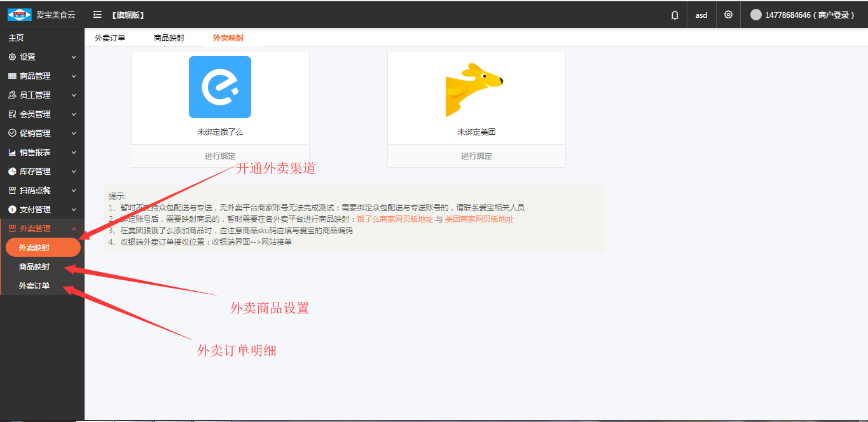Click 进行绑定 under 饿了么
Image resolution: width=868 pixels, height=422 pixels.
click(x=220, y=156)
